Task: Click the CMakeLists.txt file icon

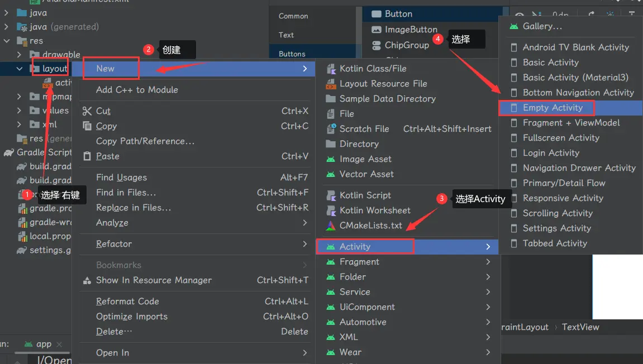Action: click(x=330, y=226)
